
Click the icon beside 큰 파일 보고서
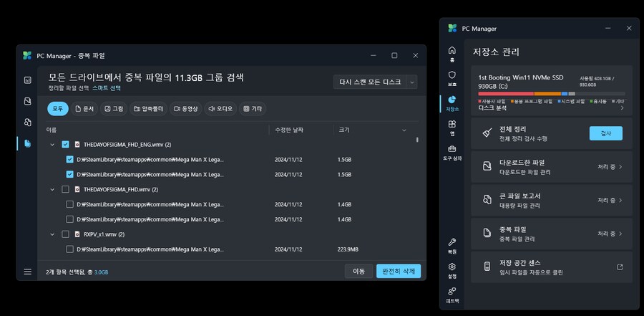tap(487, 200)
